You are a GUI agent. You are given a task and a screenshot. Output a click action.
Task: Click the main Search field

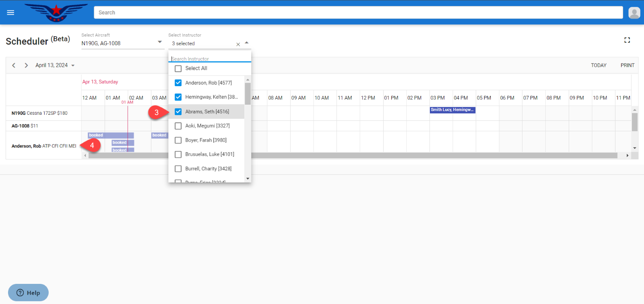(358, 12)
